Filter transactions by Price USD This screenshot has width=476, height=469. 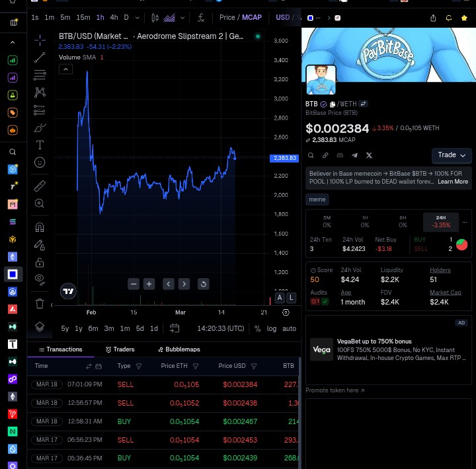(254, 366)
